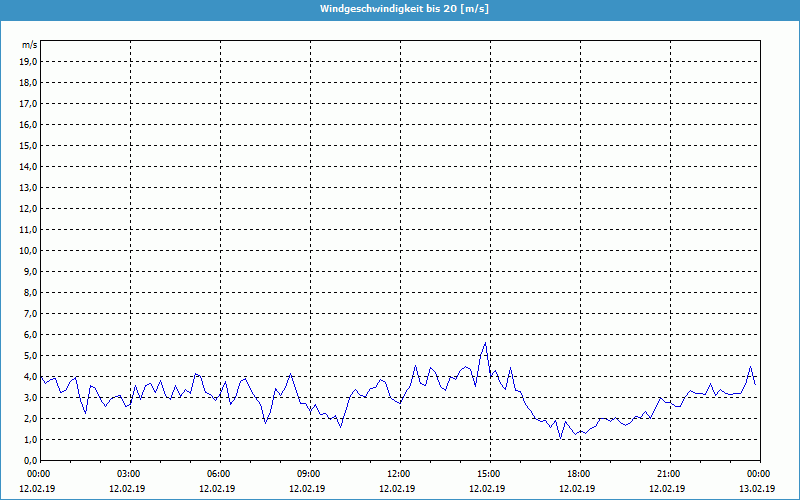Viewport: 800px width, 500px height.
Task: Select the 19,0 y-axis value label
Action: [x=28, y=61]
